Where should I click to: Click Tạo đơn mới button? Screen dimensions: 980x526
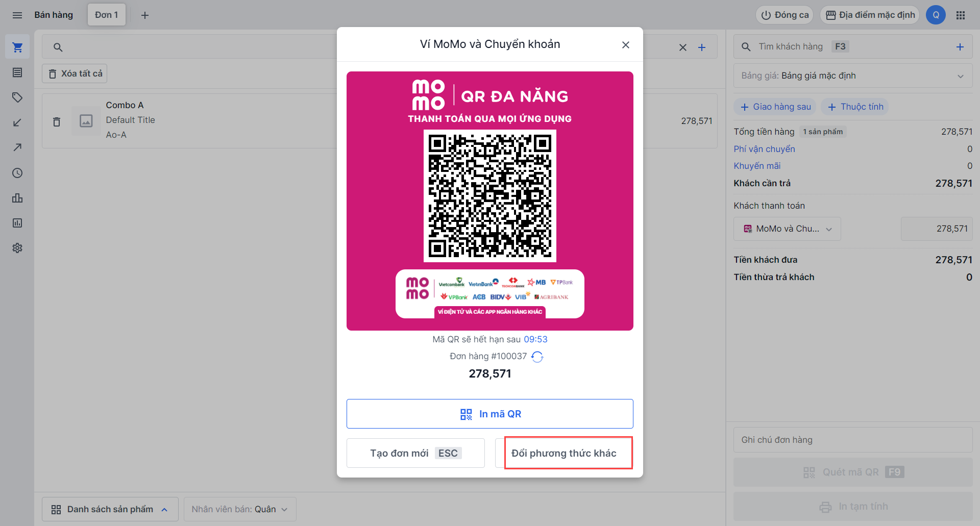pyautogui.click(x=416, y=453)
